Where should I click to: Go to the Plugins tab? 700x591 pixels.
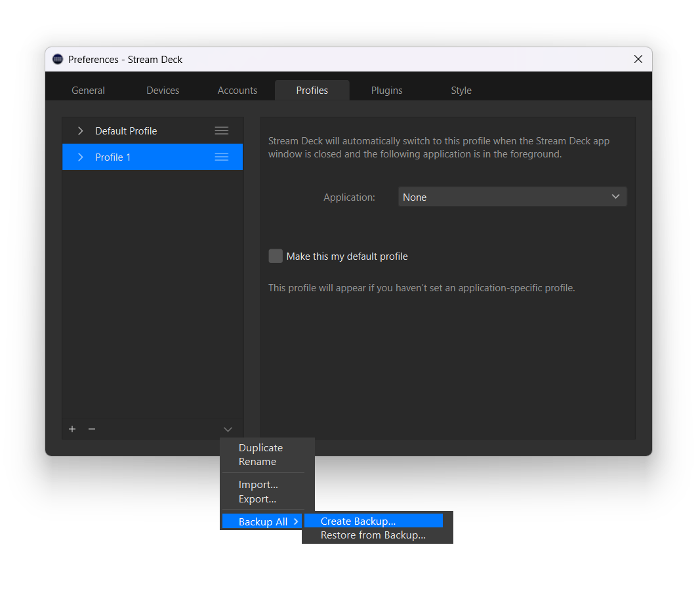click(x=386, y=90)
